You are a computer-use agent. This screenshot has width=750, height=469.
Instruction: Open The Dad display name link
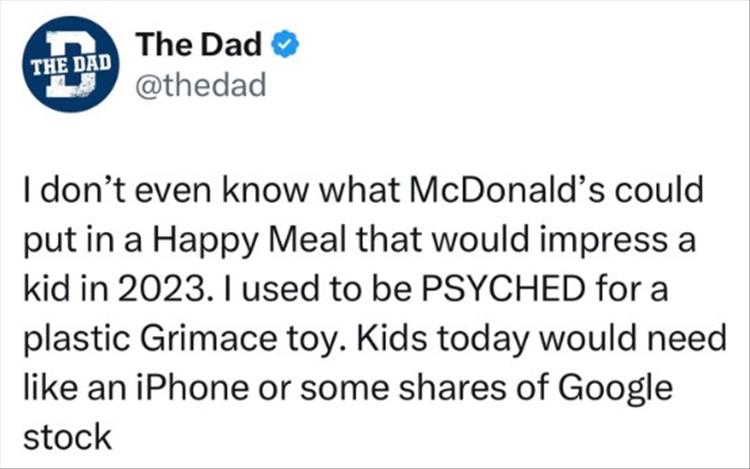click(x=200, y=45)
